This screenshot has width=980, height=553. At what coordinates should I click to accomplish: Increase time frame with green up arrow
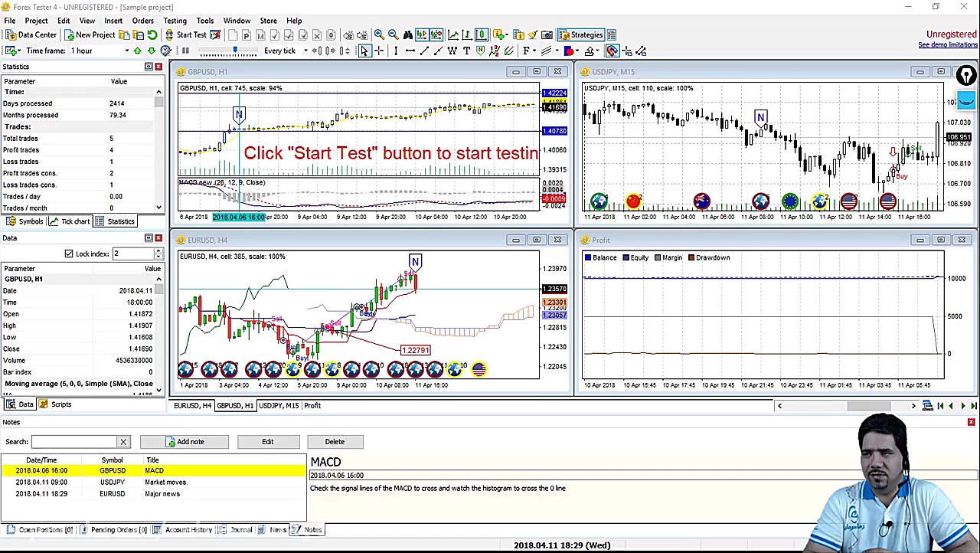click(x=137, y=51)
